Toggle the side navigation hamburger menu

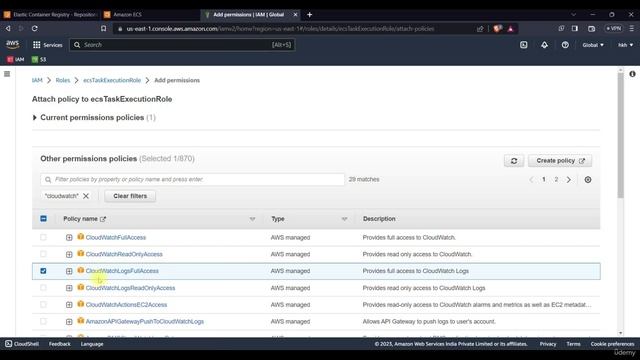[x=7, y=74]
